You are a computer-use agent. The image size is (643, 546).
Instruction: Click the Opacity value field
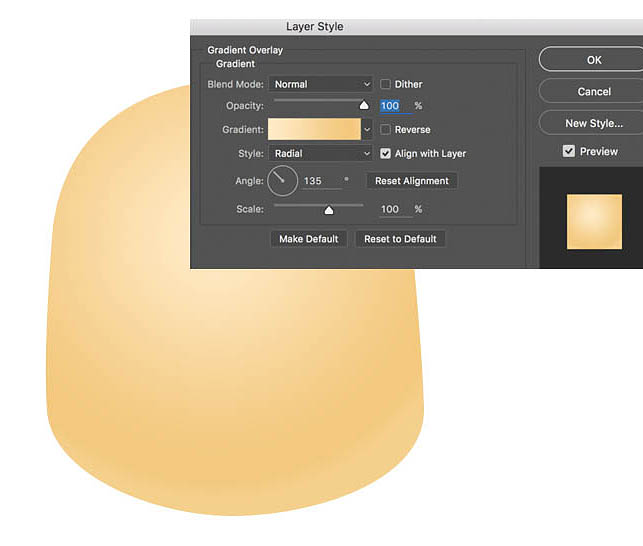pos(391,106)
